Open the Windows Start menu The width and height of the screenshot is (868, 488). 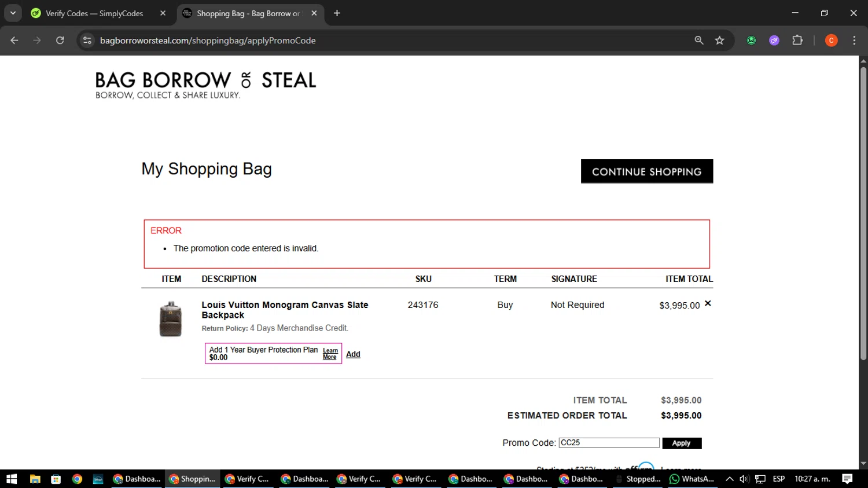click(x=12, y=479)
